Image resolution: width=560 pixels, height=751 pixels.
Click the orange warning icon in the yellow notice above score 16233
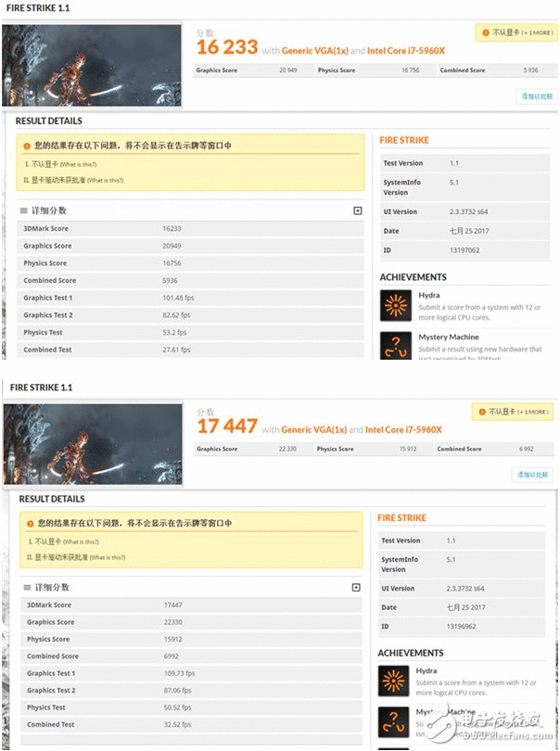pos(27,146)
